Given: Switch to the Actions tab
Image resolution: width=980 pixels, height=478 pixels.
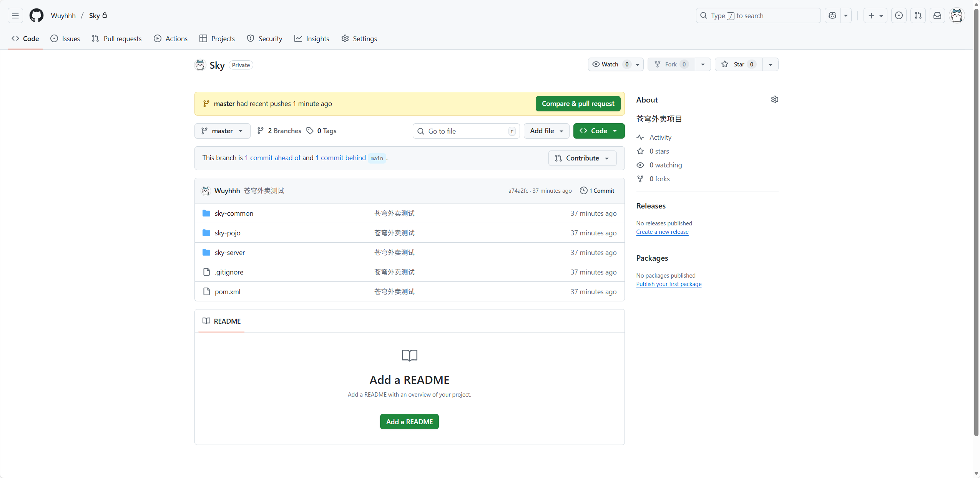Looking at the screenshot, I should point(171,39).
